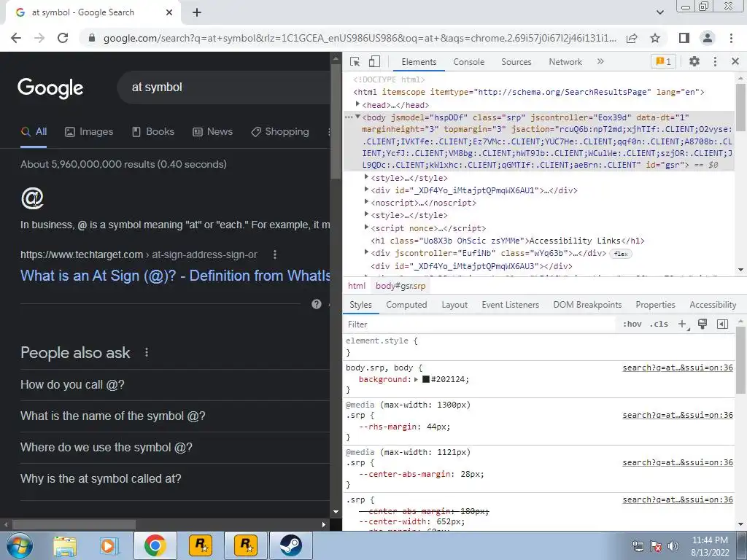Open the Network tab

click(x=565, y=62)
